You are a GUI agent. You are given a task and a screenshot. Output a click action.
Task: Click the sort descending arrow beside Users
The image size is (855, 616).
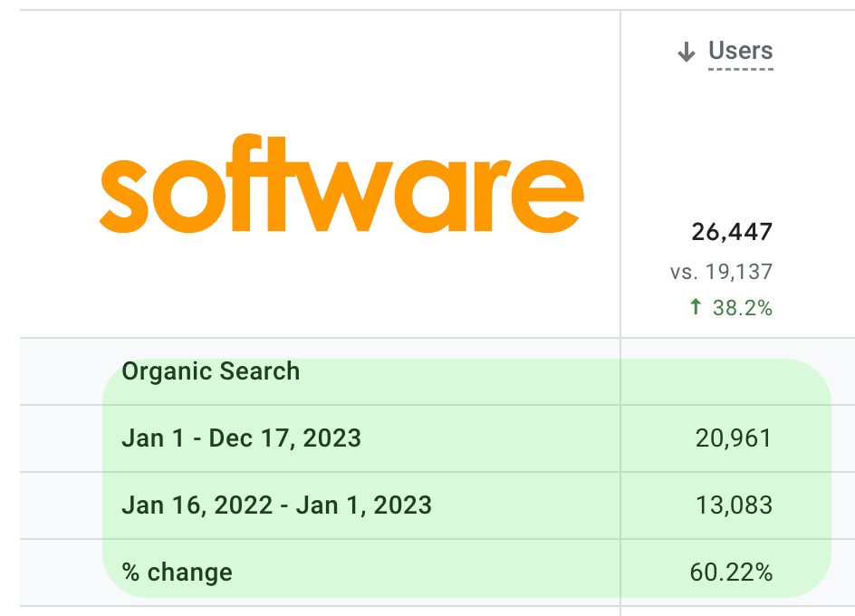click(686, 52)
